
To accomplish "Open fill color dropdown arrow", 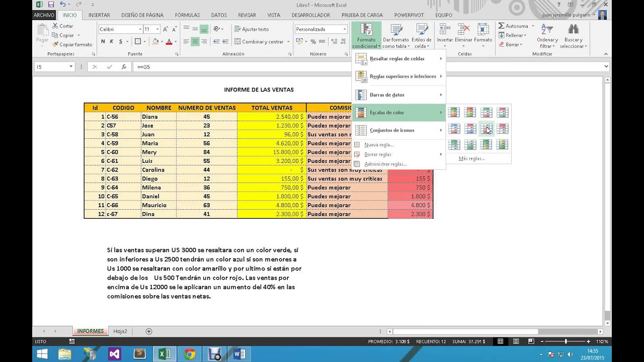I will click(162, 42).
